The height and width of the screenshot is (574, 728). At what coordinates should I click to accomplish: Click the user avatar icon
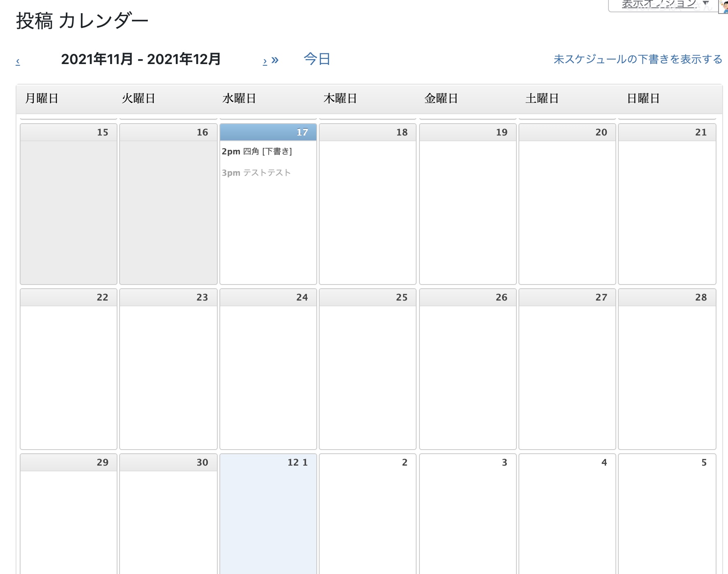tap(724, 7)
